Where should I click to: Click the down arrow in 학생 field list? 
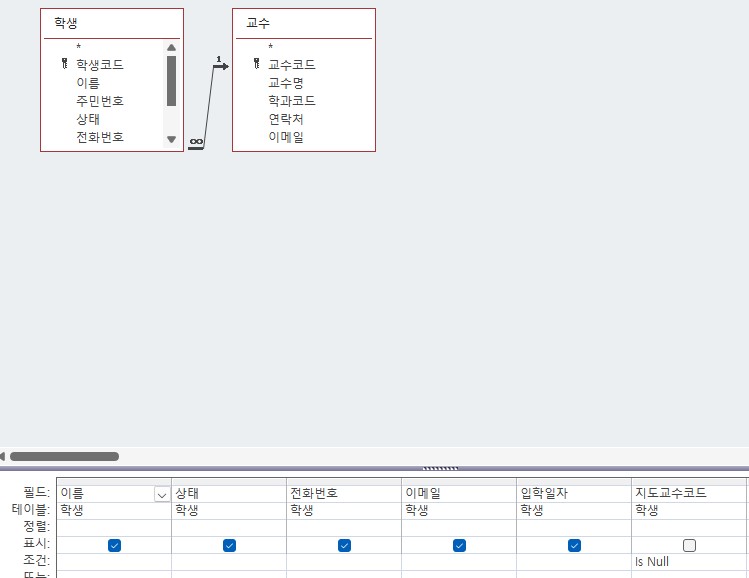click(x=171, y=140)
